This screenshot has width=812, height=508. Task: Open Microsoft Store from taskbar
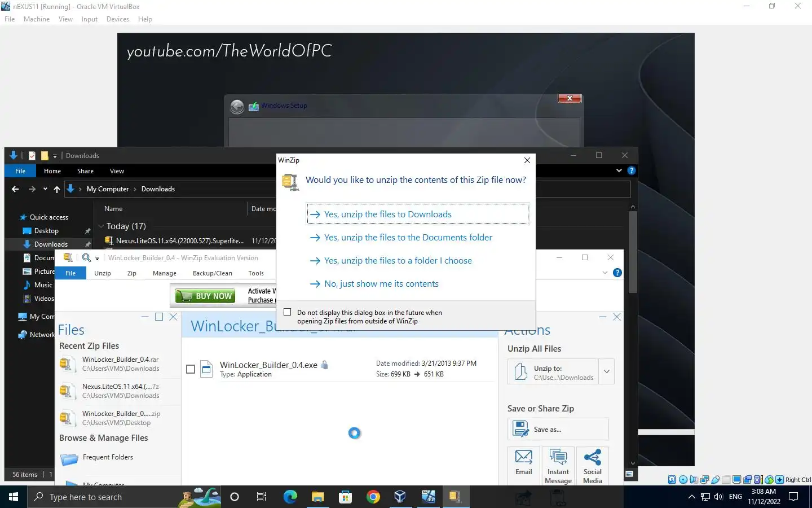pos(345,497)
